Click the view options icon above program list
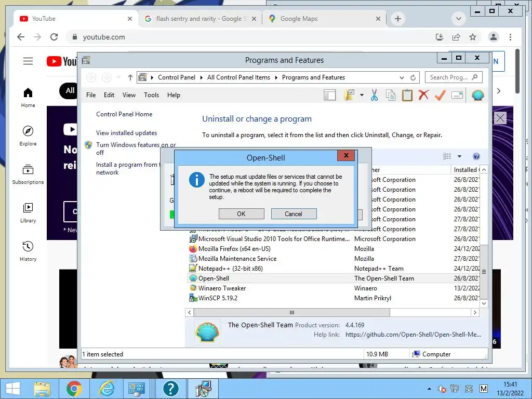Image resolution: width=532 pixels, height=399 pixels. point(447,156)
